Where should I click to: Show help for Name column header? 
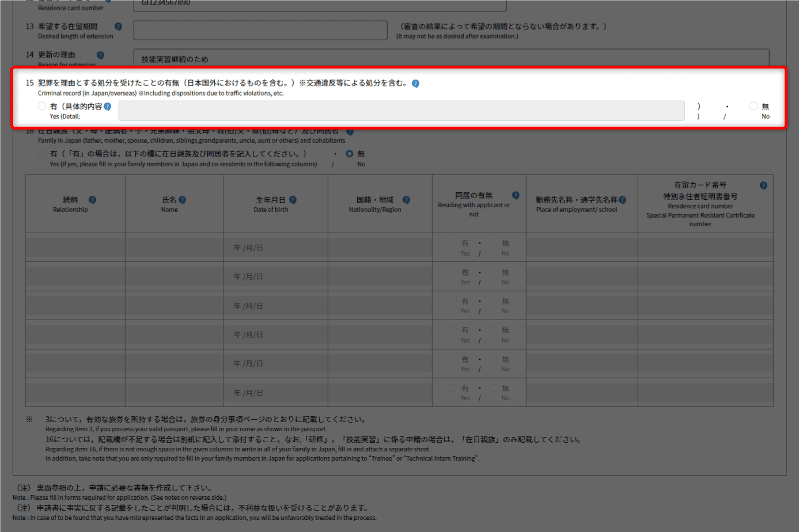point(182,200)
